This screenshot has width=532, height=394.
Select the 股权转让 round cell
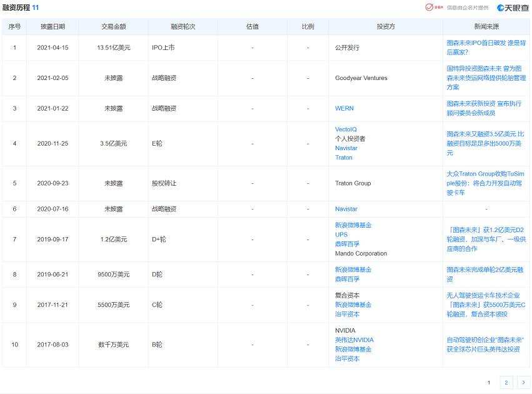pos(164,183)
